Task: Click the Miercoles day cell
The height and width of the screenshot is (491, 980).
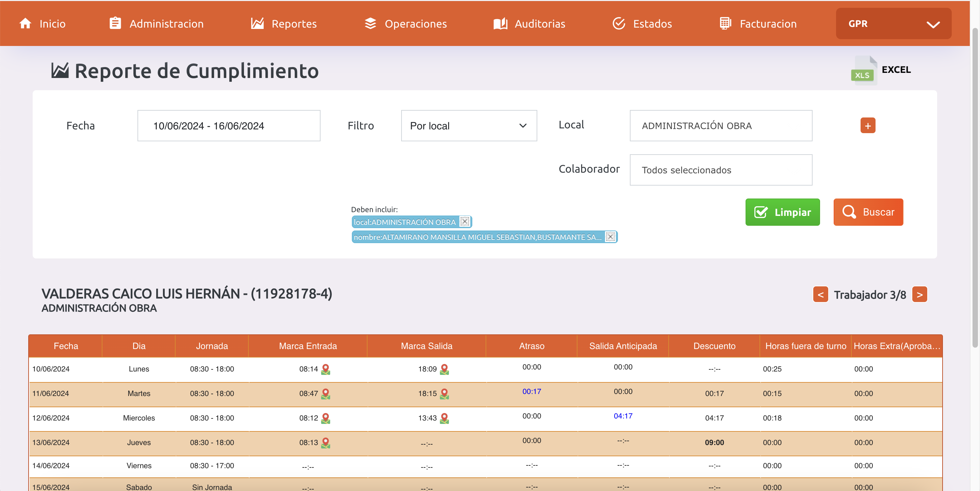Action: tap(139, 418)
